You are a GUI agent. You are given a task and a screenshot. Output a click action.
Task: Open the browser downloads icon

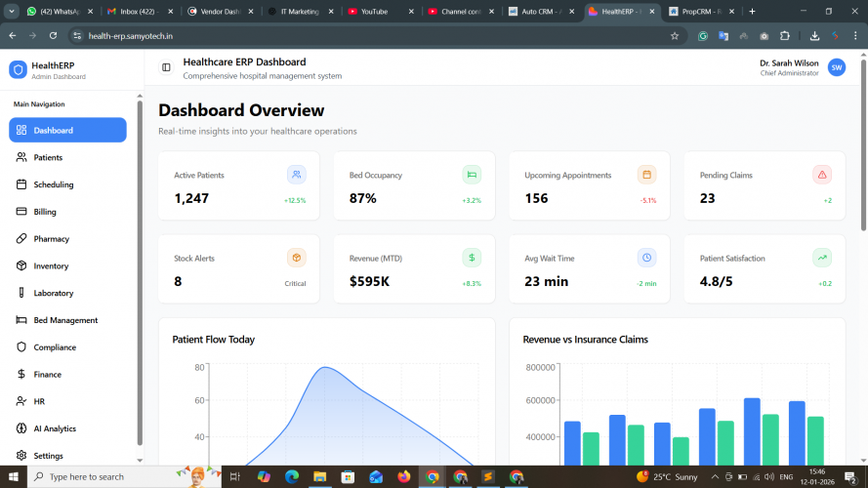click(x=814, y=36)
